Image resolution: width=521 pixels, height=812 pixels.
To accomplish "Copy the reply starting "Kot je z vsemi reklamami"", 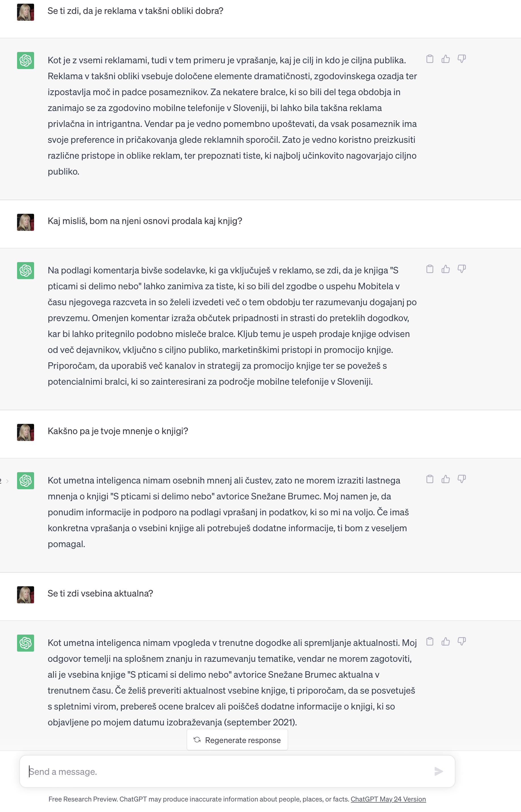I will pyautogui.click(x=430, y=59).
